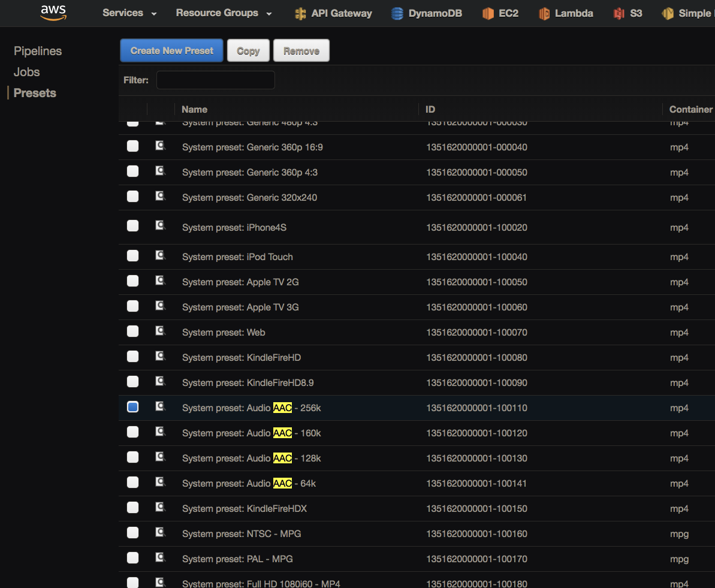Click the EC2 shortcut icon
The width and height of the screenshot is (715, 588).
click(x=488, y=13)
